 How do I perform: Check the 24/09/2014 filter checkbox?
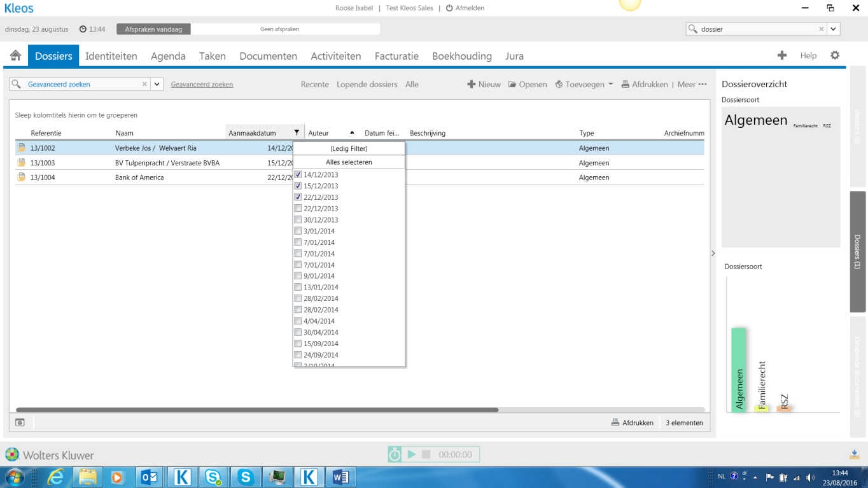(298, 355)
